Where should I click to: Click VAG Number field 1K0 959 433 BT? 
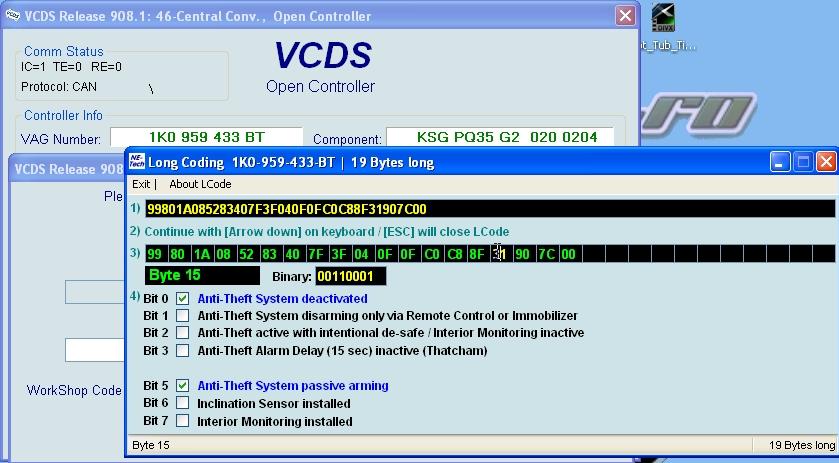207,138
